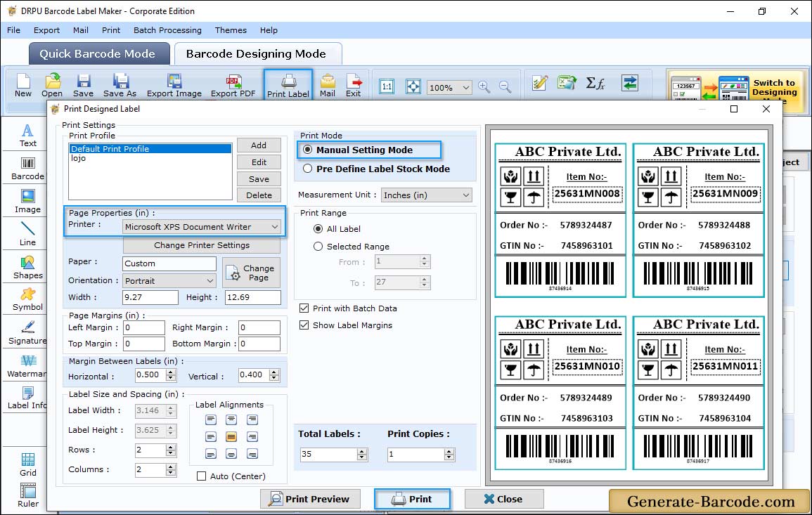
Task: Select the Text tool in sidebar
Action: (x=28, y=136)
